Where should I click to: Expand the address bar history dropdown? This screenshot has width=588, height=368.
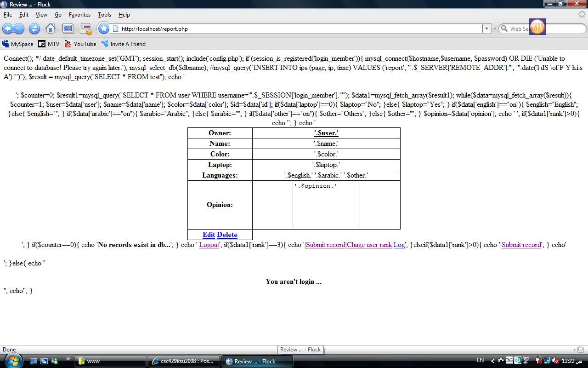point(486,29)
